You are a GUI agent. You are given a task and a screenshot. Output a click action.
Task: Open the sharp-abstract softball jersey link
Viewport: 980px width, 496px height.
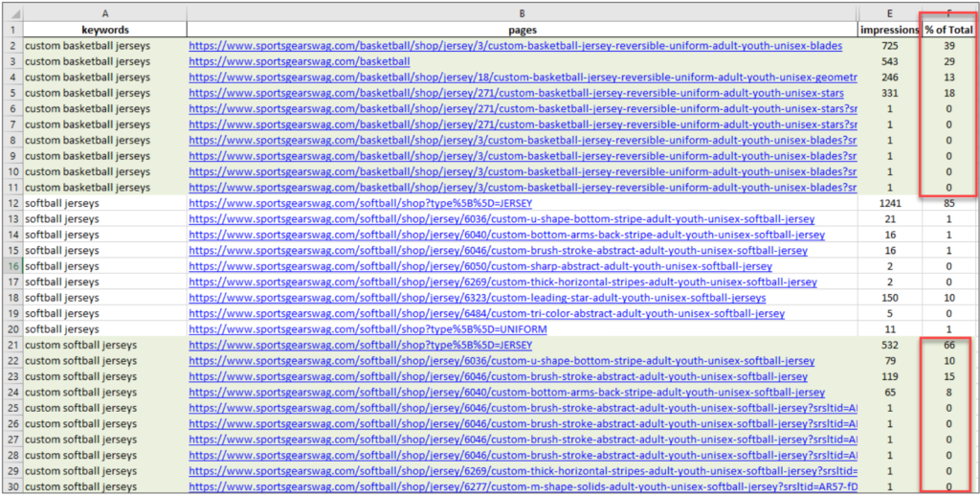(480, 266)
